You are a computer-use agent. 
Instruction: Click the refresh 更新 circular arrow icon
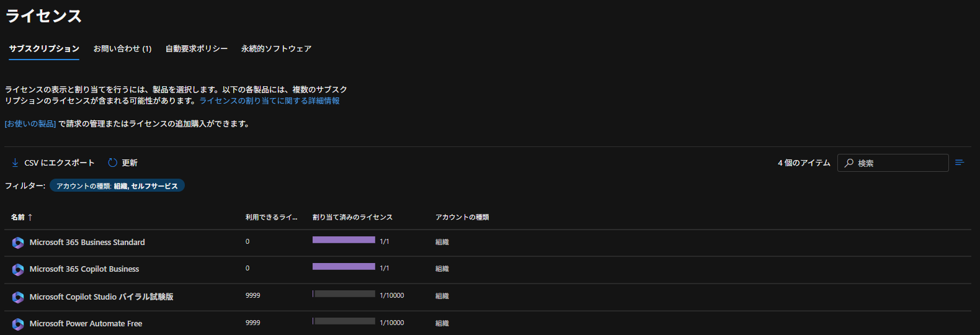click(112, 163)
